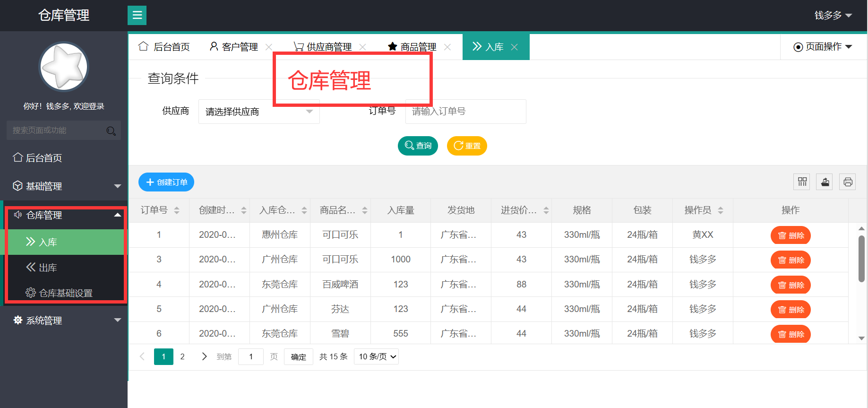Delete order 6 row with 删除
The image size is (868, 408).
click(x=791, y=334)
